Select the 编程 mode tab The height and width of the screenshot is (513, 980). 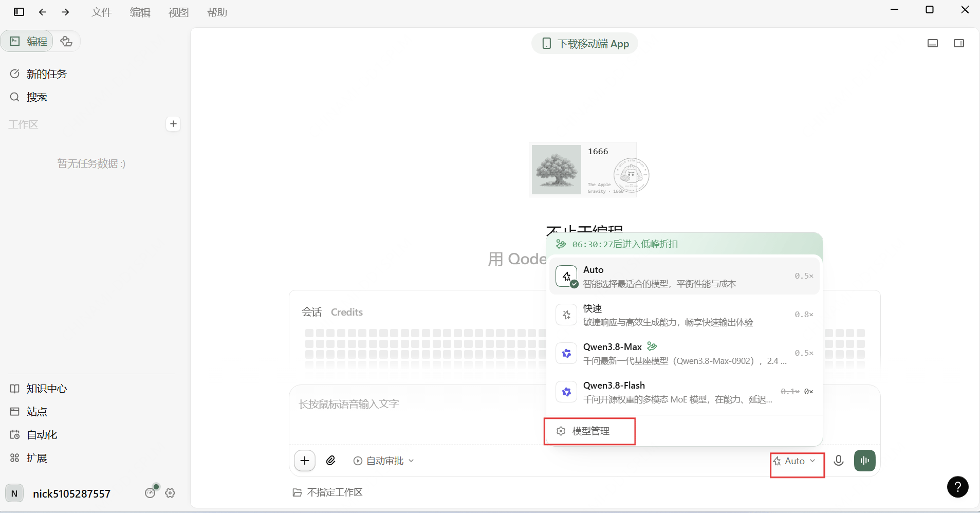click(28, 41)
